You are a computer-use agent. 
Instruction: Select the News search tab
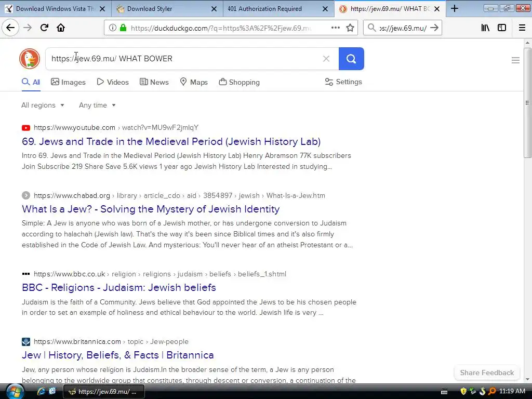click(x=154, y=82)
